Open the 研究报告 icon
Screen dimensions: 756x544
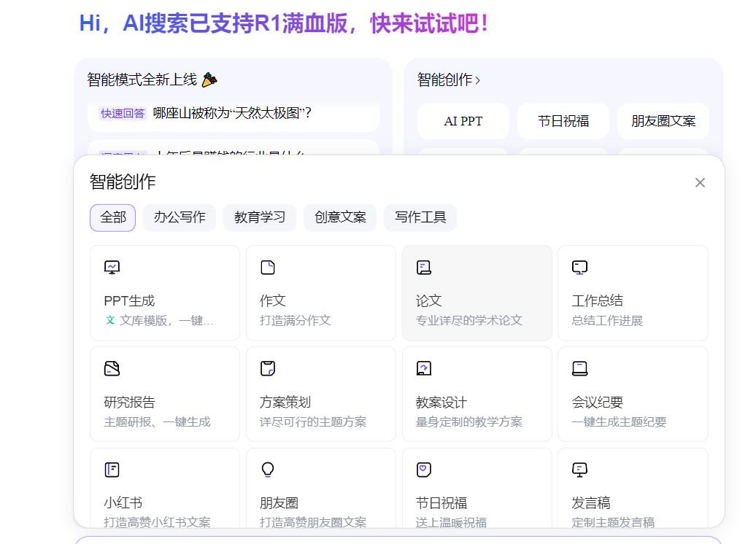(x=112, y=368)
